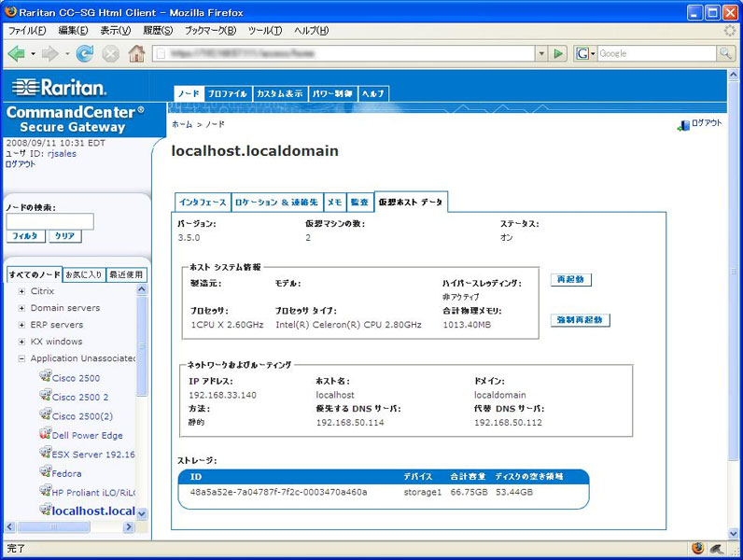Open the Back button history dropdown arrow
This screenshot has width=743, height=560.
coord(33,54)
